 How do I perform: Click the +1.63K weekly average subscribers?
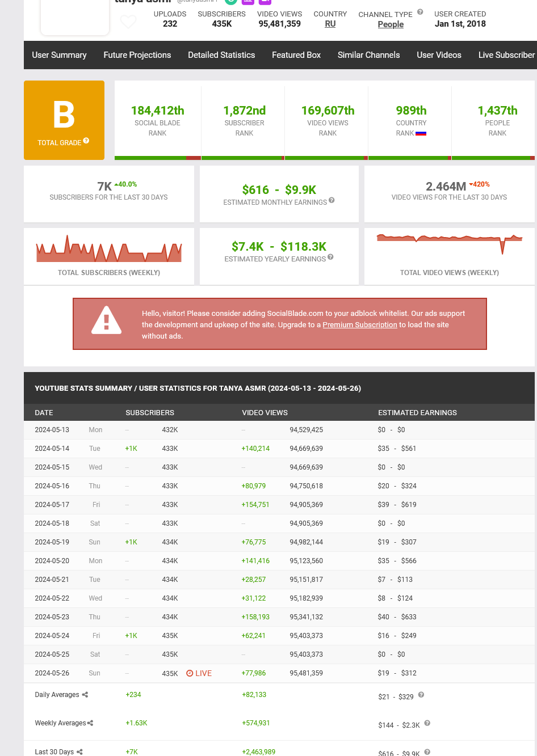(x=136, y=723)
